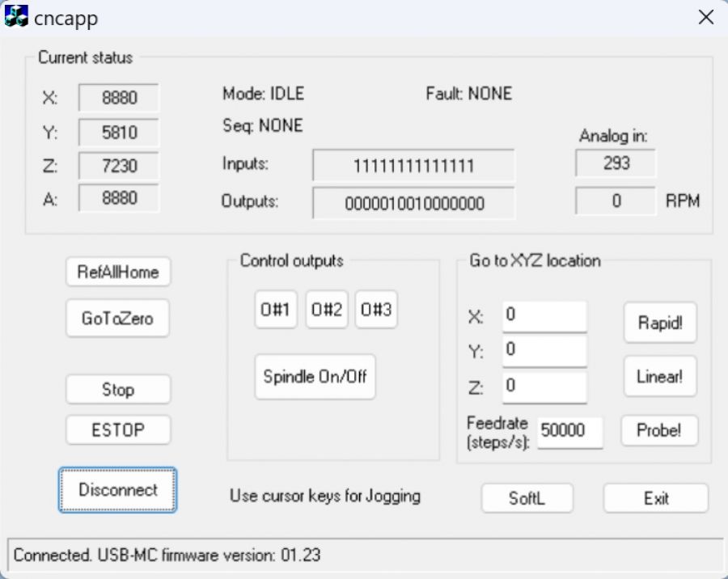Image resolution: width=728 pixels, height=579 pixels.
Task: Click the Exit button
Action: (x=655, y=498)
